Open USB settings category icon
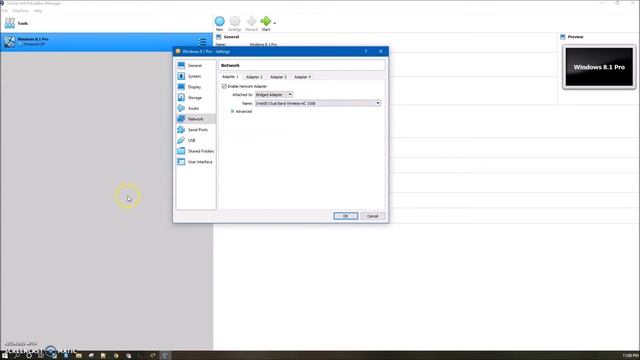The height and width of the screenshot is (360, 640). 181,140
